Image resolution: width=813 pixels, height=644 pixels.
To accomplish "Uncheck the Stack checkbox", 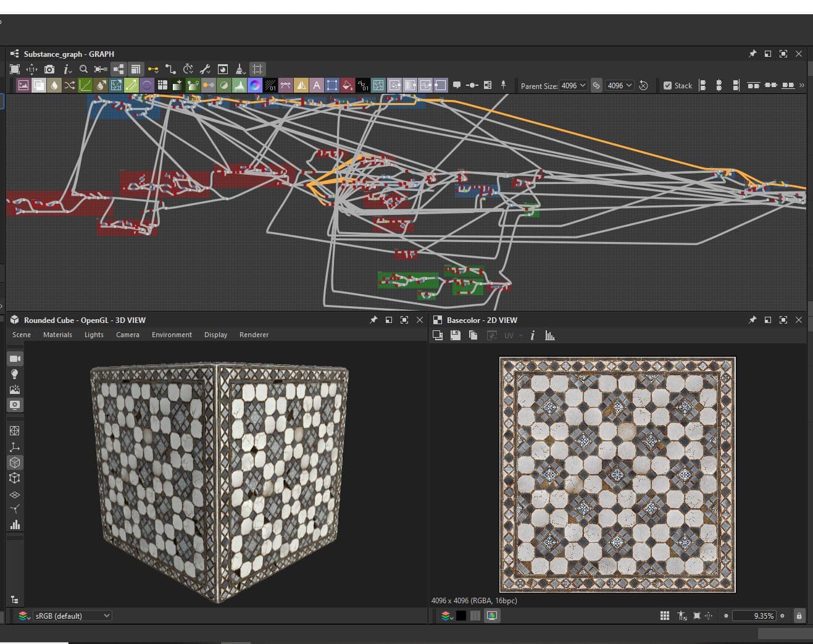I will (667, 86).
